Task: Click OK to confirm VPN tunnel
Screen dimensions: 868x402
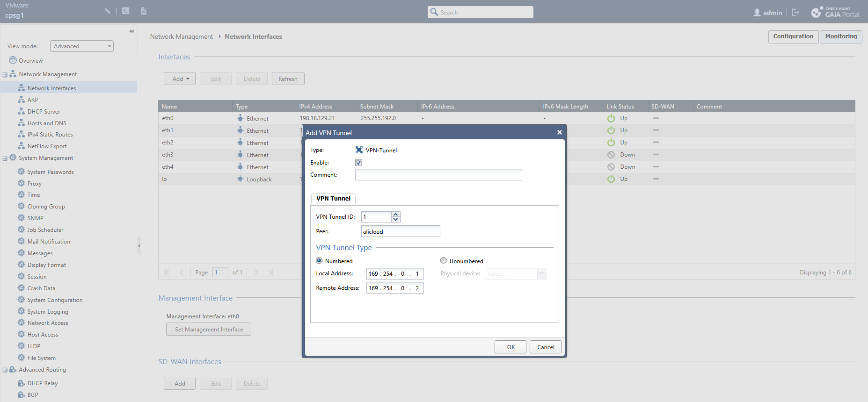Action: click(x=511, y=347)
